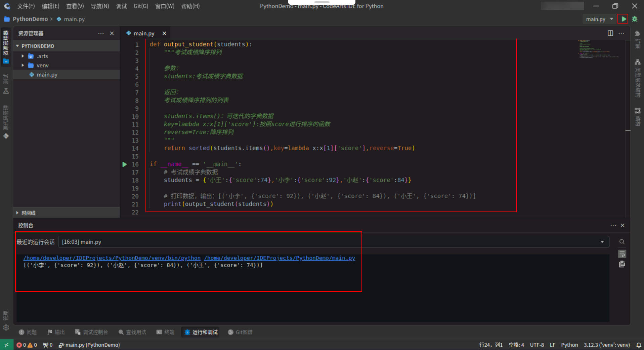
Task: Open the 导航(N) menu
Action: tap(100, 6)
